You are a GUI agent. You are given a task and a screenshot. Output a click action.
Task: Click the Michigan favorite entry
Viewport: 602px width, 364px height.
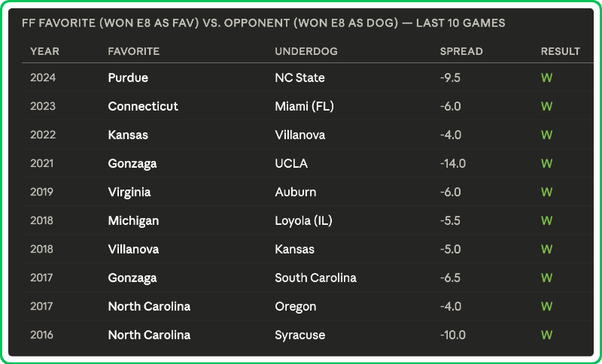pyautogui.click(x=133, y=221)
